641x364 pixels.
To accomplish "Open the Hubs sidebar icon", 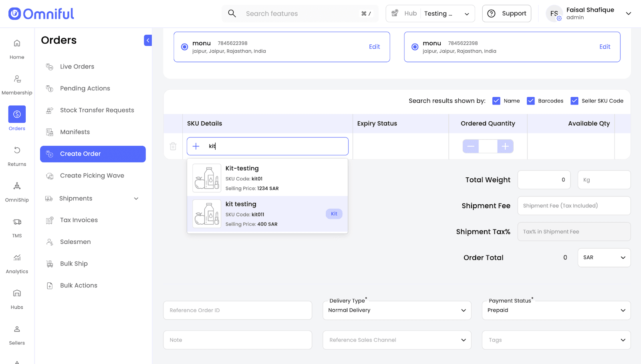I will [x=17, y=294].
